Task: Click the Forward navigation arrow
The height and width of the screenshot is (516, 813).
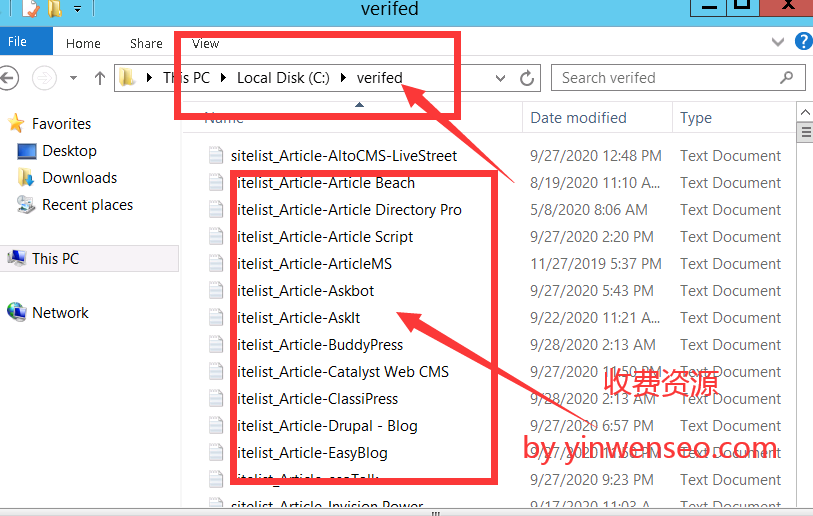Action: coord(44,78)
